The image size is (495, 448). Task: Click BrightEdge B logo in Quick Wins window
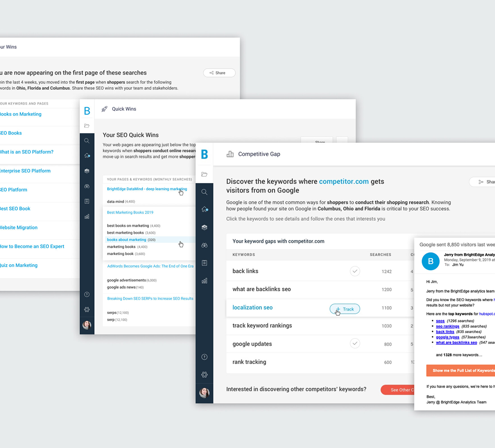[x=87, y=111]
